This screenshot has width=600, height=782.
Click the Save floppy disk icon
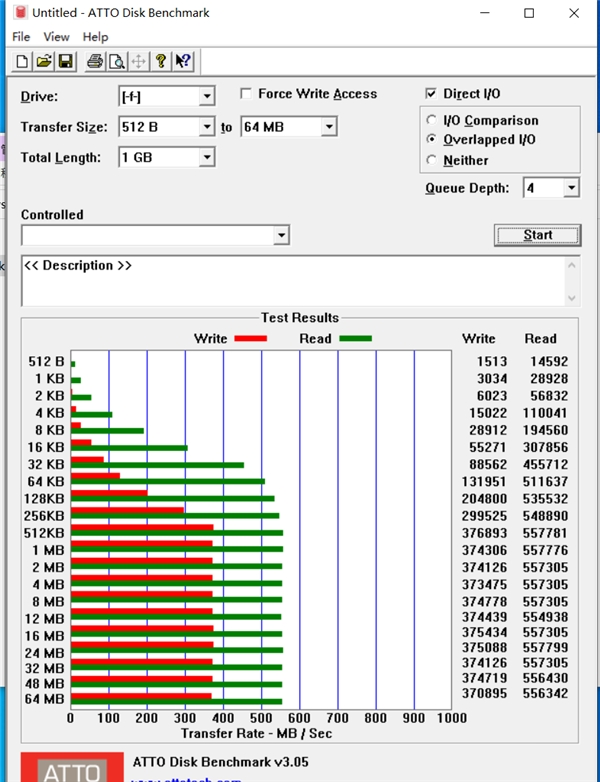[65, 61]
